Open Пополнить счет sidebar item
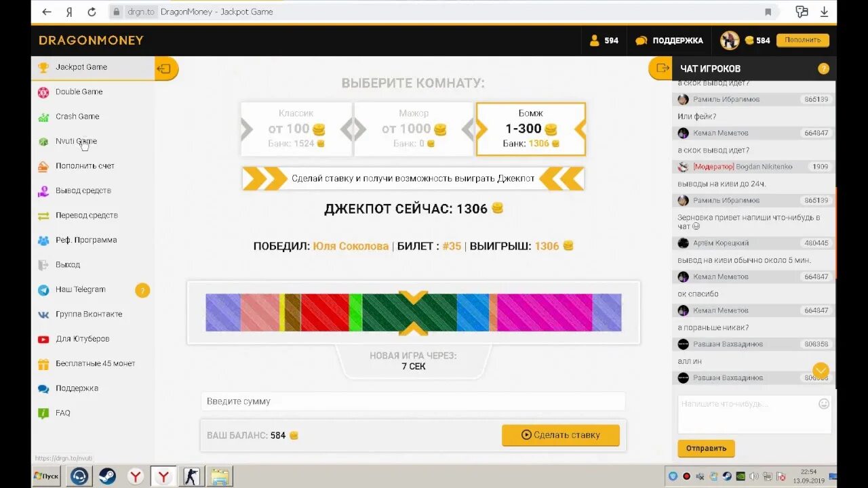Viewport: 868px width, 488px height. pyautogui.click(x=85, y=166)
